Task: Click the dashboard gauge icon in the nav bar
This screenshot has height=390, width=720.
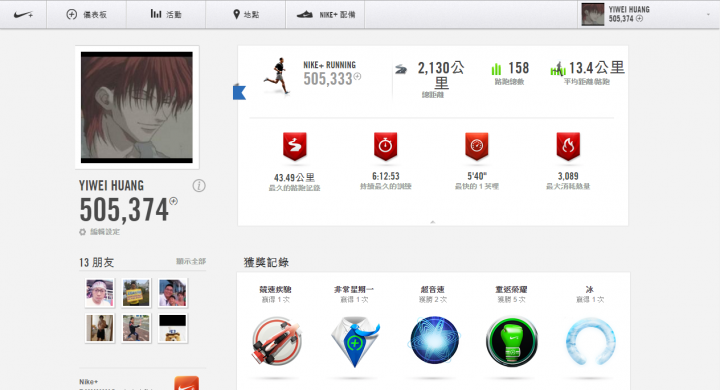Action: (x=72, y=15)
